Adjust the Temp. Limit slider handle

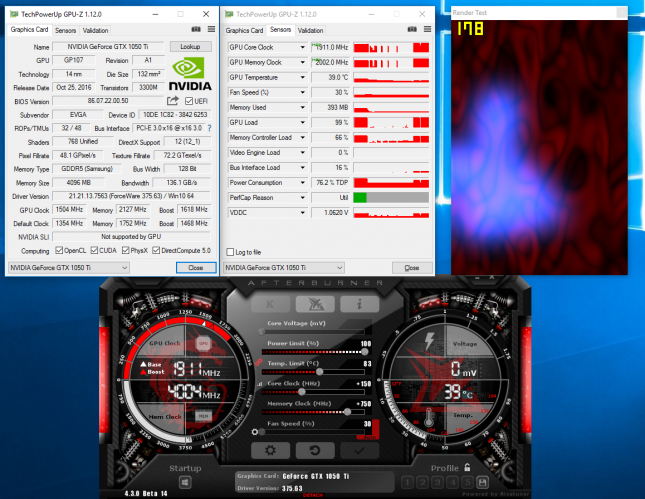pos(319,371)
